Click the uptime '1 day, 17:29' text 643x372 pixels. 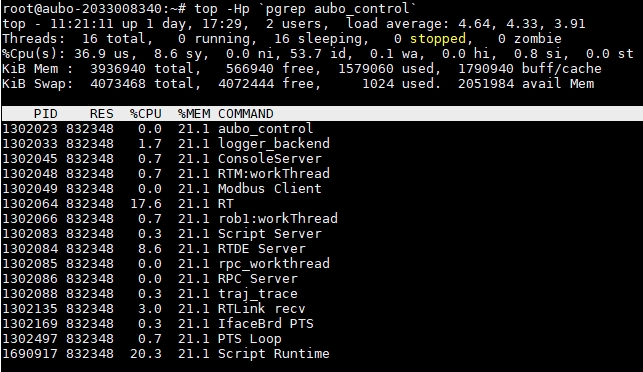(x=193, y=23)
